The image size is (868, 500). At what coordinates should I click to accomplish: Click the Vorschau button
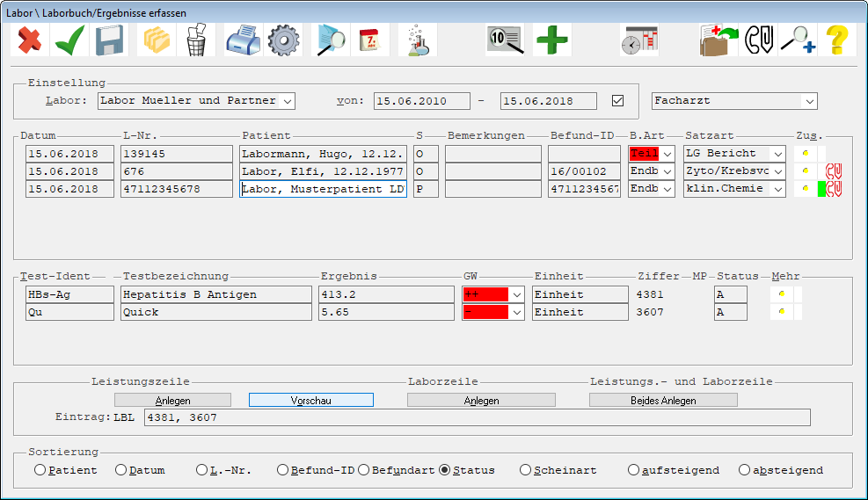[x=311, y=400]
